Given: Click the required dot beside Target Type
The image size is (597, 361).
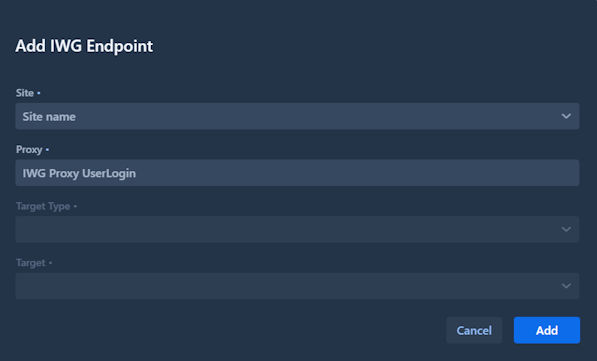Looking at the screenshot, I should pyautogui.click(x=75, y=206).
